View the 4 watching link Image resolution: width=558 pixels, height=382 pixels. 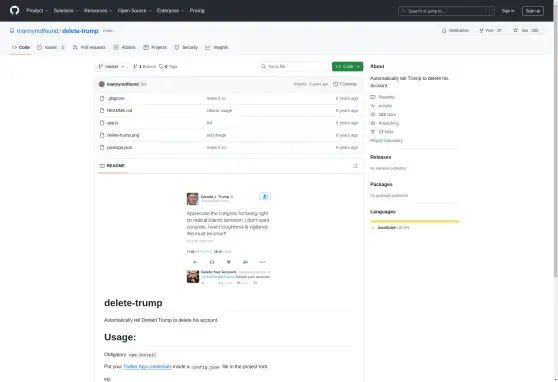point(385,123)
